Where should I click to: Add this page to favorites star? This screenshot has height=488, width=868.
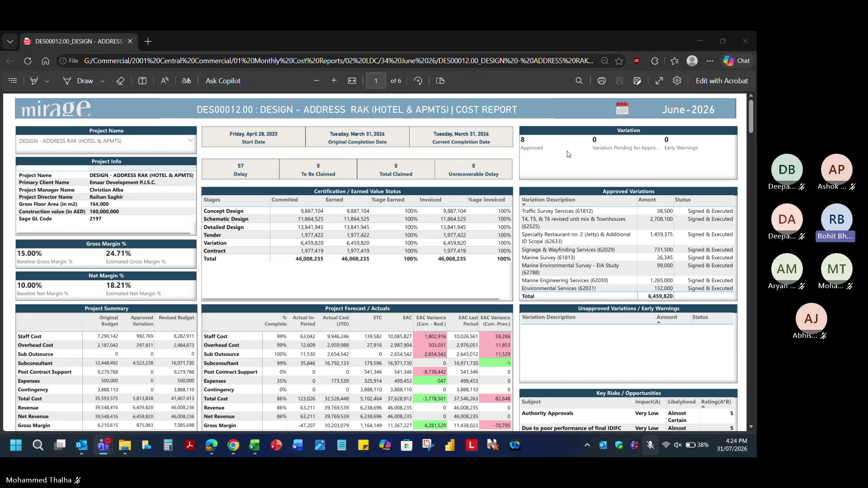(619, 61)
